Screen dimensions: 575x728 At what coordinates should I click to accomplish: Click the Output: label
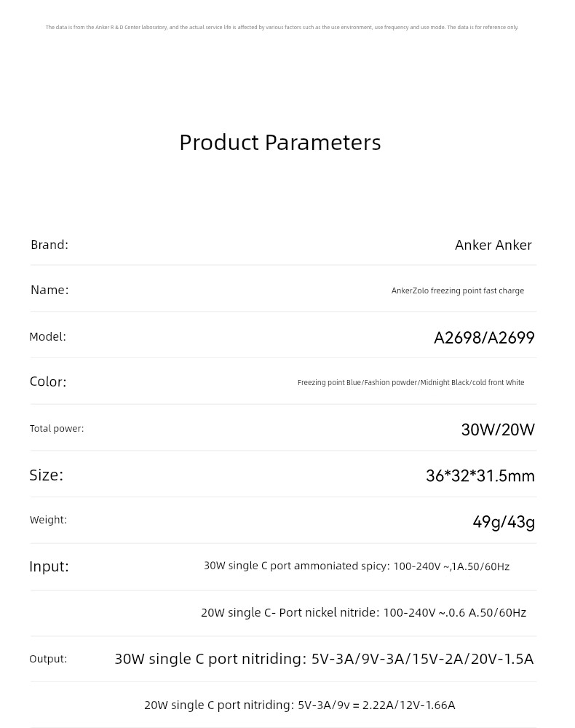coord(48,659)
